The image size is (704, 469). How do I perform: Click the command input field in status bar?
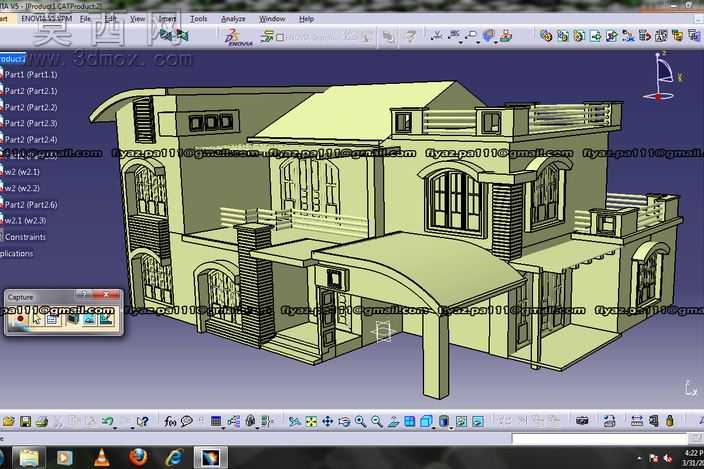tap(600, 438)
